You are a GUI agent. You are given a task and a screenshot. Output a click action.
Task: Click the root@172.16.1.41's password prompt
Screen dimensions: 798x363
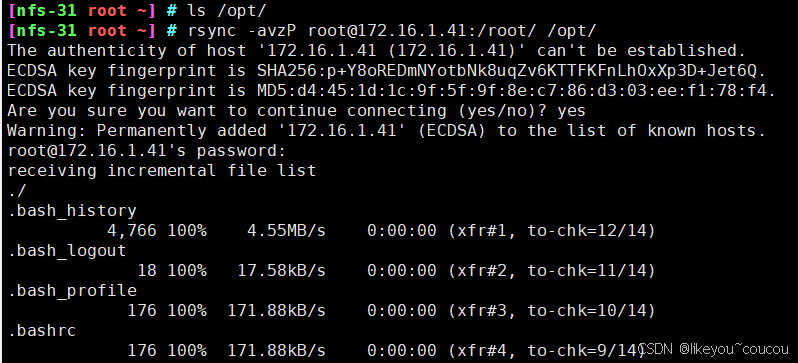point(147,151)
